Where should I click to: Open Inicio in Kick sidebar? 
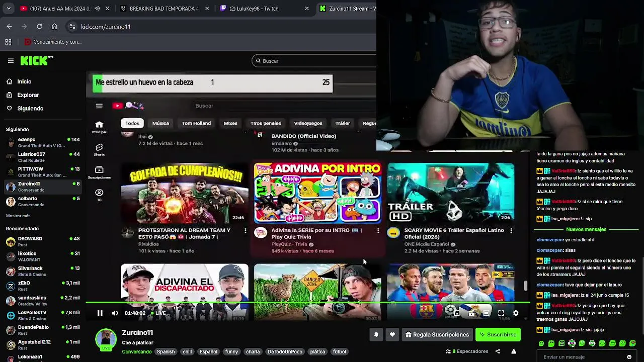(x=24, y=81)
